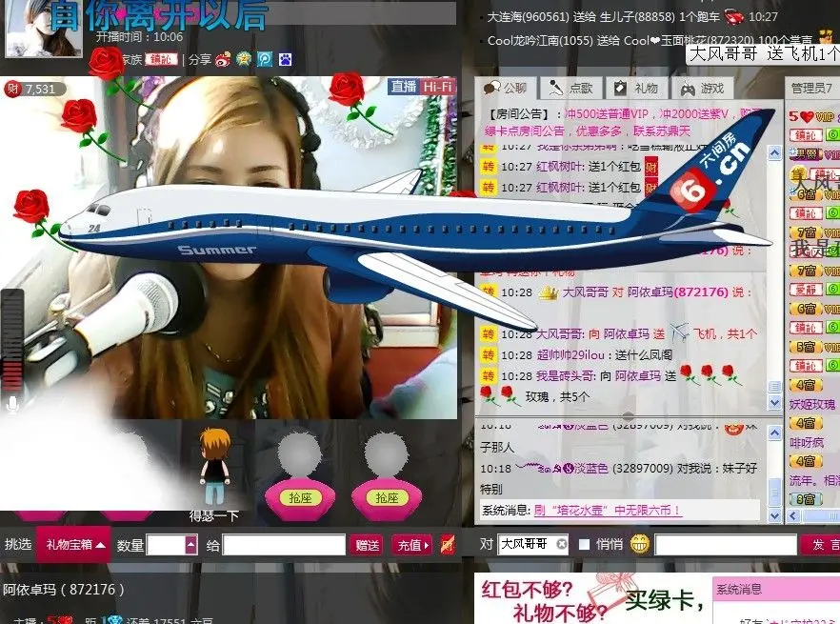Clear the 大风哥哥 chat target
The height and width of the screenshot is (624, 840).
pyautogui.click(x=562, y=544)
